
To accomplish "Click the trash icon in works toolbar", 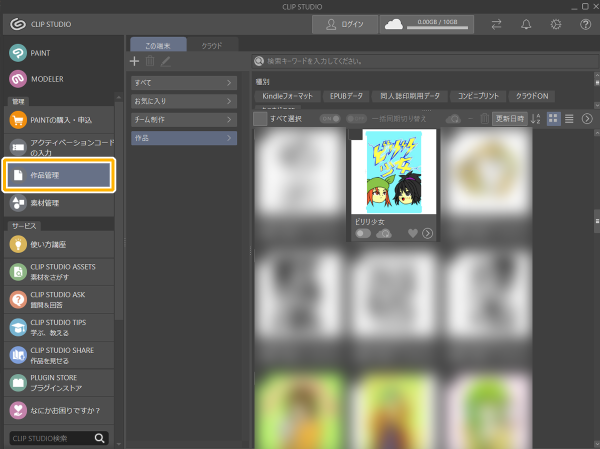I will click(484, 119).
